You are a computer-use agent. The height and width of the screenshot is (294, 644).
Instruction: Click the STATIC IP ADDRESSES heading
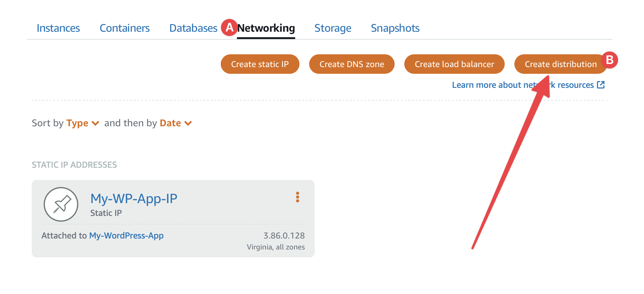pyautogui.click(x=74, y=165)
